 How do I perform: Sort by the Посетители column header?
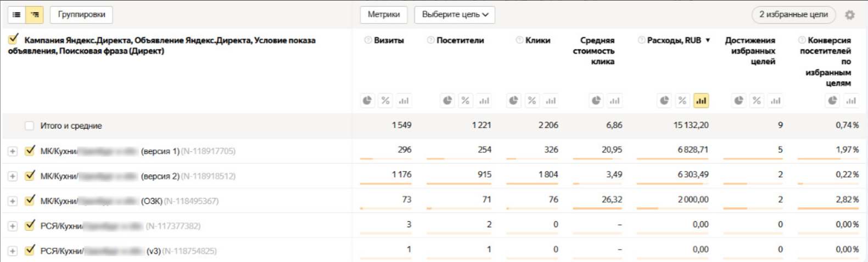[x=460, y=40]
